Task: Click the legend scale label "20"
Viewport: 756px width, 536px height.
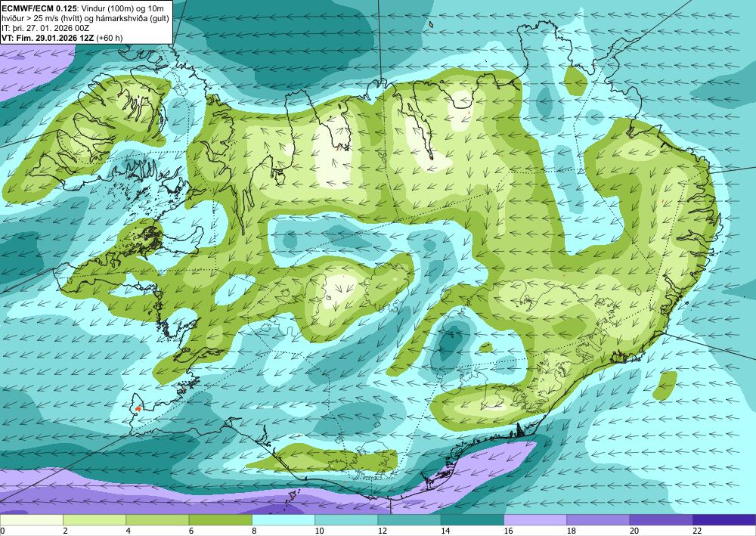Action: [x=634, y=531]
